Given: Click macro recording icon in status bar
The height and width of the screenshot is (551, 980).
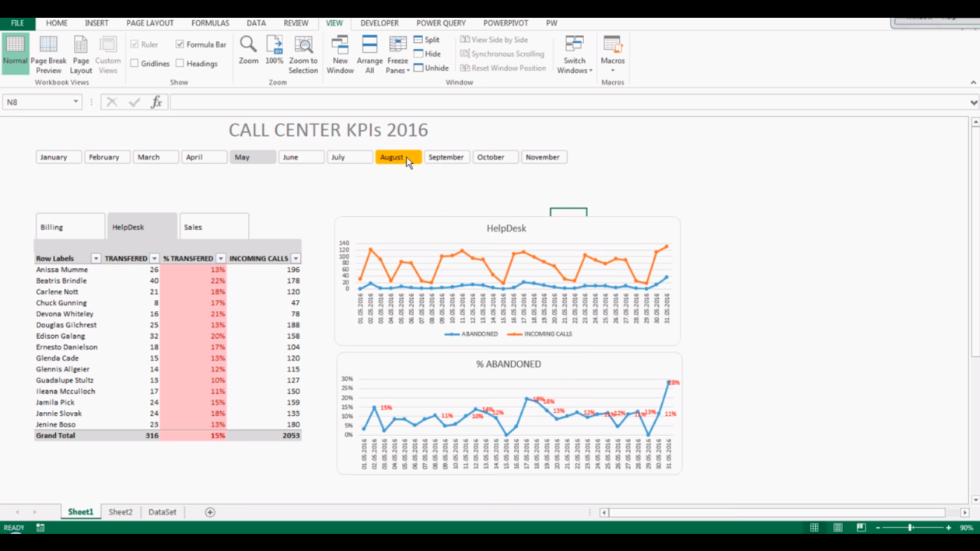Looking at the screenshot, I should (x=40, y=528).
